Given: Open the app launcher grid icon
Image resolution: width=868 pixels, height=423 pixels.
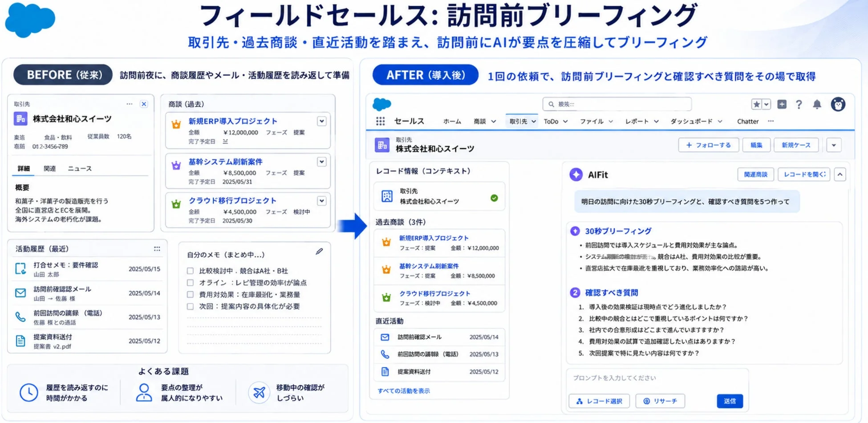Looking at the screenshot, I should point(380,121).
